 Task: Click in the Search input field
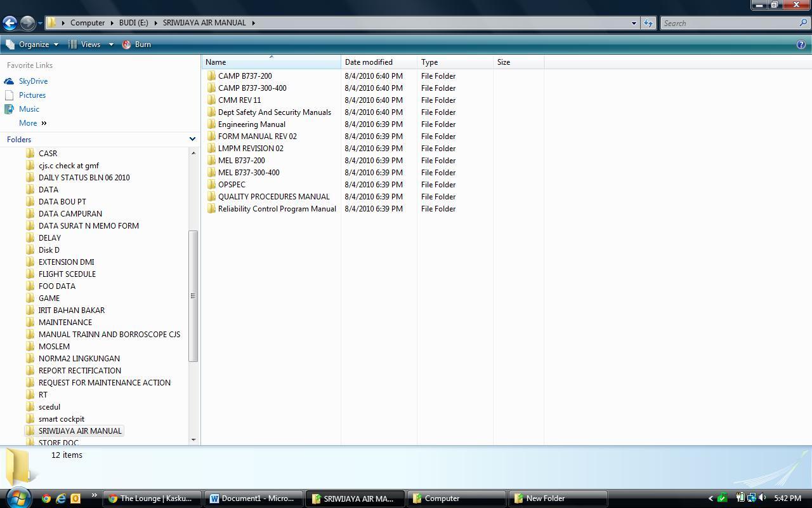click(x=730, y=23)
